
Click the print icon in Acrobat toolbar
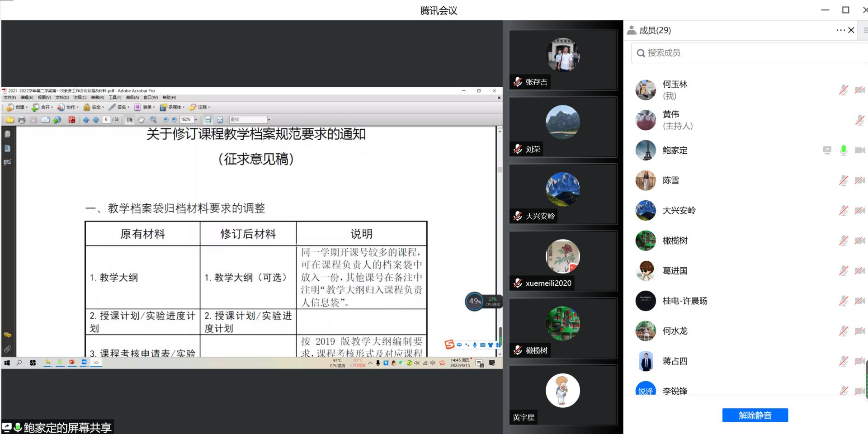point(22,120)
